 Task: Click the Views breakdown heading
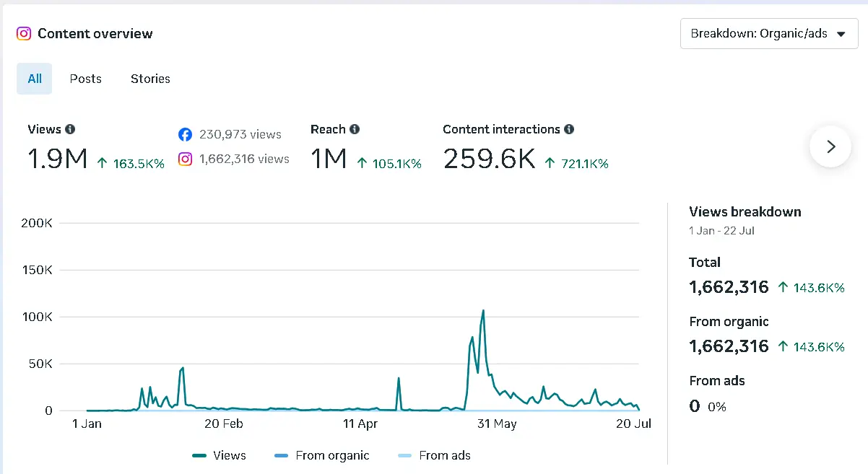pyautogui.click(x=745, y=211)
